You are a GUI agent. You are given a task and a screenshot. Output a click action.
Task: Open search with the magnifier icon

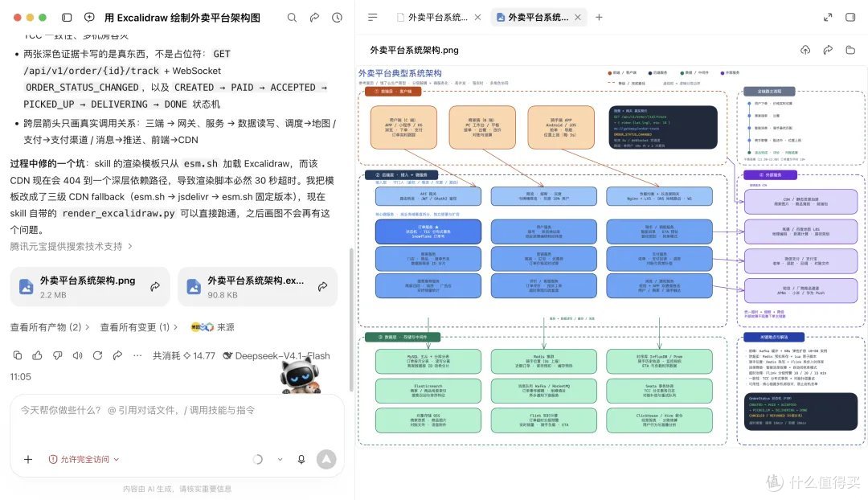tap(292, 18)
